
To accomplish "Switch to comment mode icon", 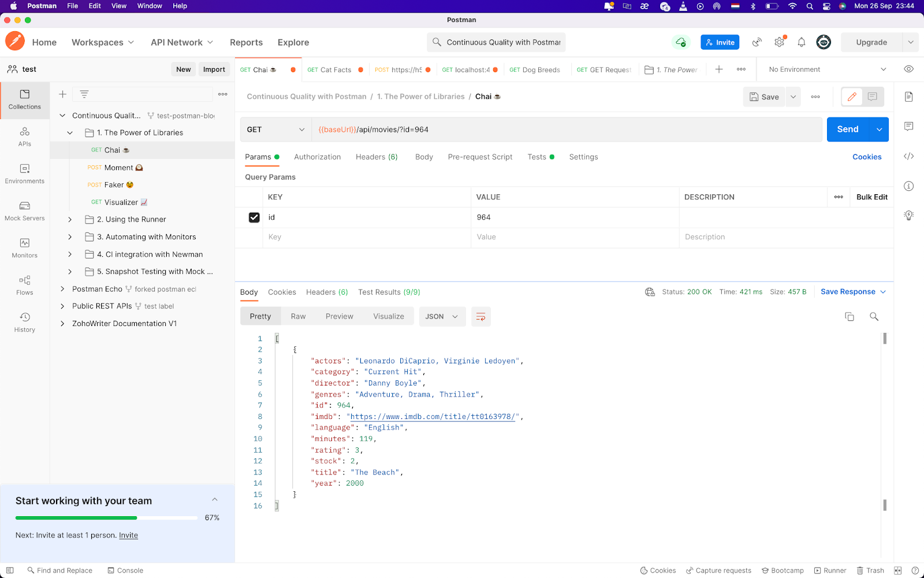I will [x=873, y=97].
